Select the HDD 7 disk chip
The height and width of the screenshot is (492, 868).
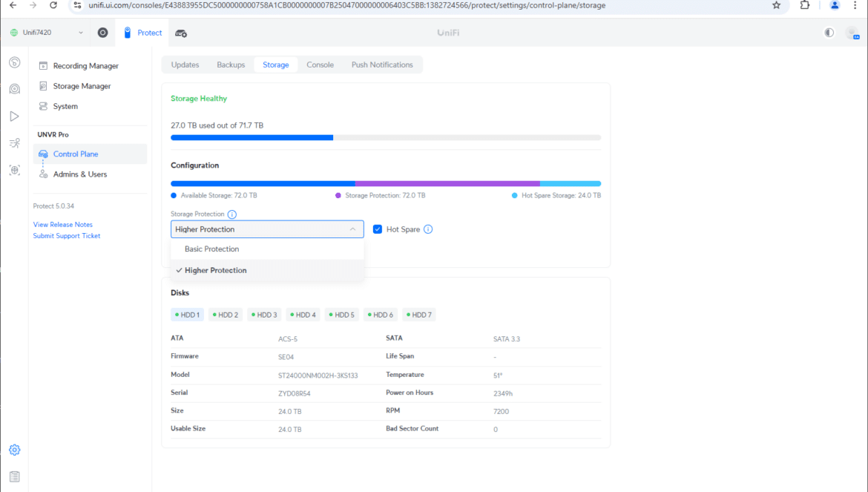coord(419,315)
